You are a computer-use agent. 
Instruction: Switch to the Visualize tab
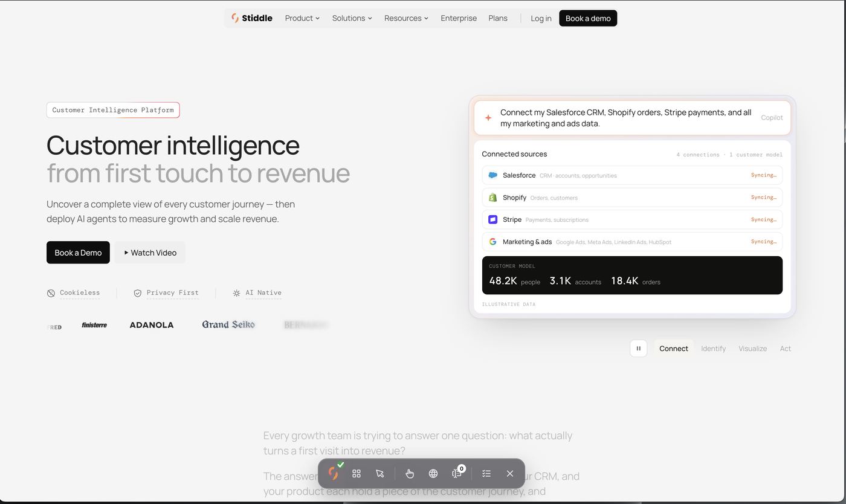[752, 349]
